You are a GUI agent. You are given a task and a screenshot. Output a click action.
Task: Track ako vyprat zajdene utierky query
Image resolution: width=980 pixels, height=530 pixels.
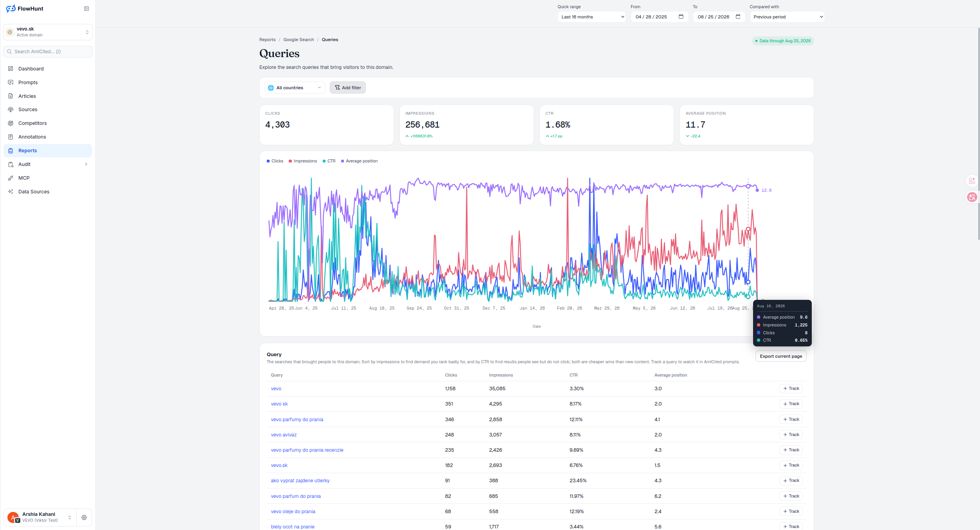click(x=791, y=481)
